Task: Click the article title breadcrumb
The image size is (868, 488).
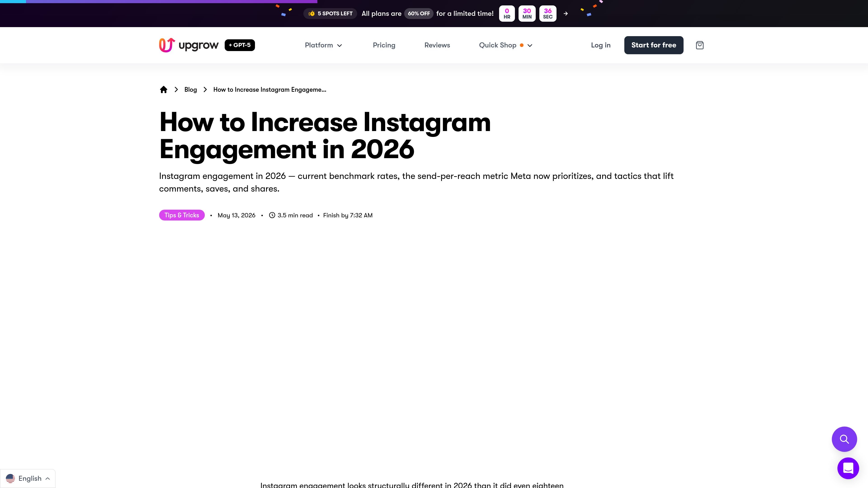Action: click(x=270, y=90)
